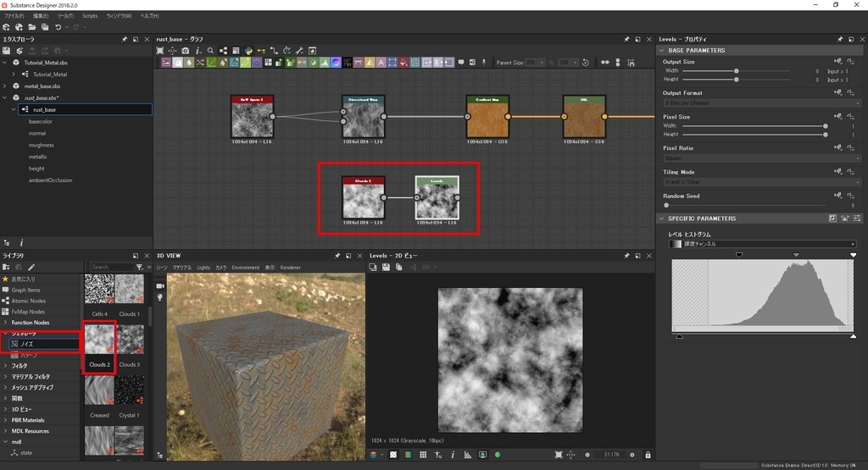Click the Random Seed slider handle
Image resolution: width=868 pixels, height=470 pixels.
coord(667,205)
